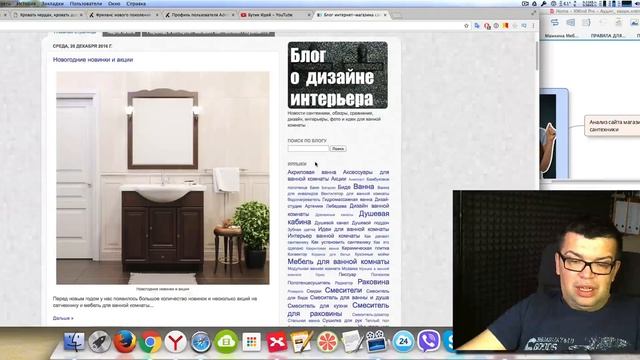Open TextEdit paper icon in Dock
This screenshot has width=640, height=360.
(x=352, y=342)
